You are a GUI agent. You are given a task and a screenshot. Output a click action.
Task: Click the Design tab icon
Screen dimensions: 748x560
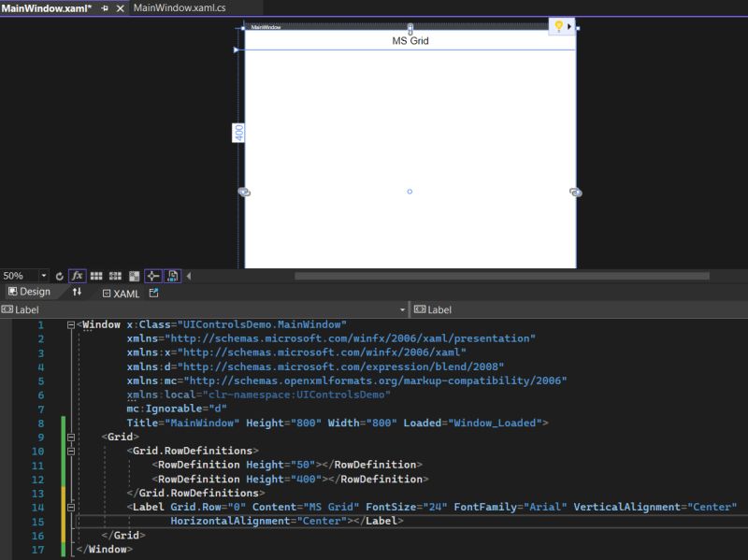point(12,293)
